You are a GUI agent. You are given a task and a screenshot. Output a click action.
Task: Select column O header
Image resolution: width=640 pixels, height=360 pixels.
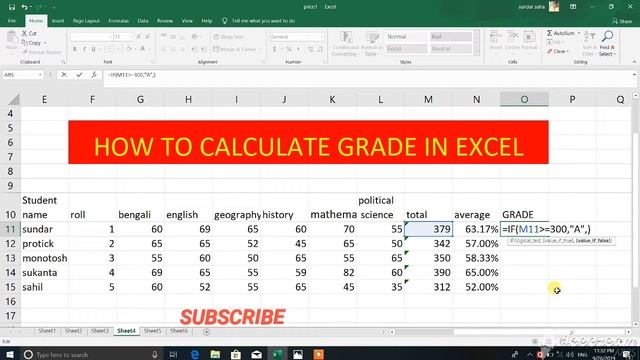524,99
